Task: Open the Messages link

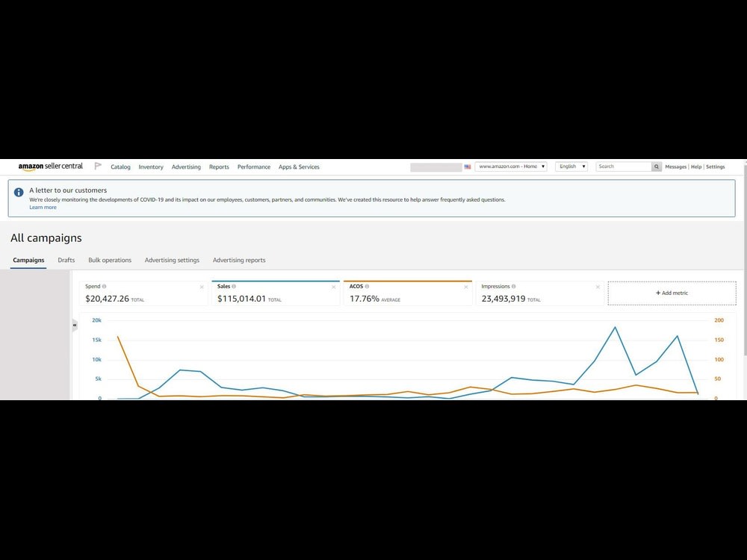Action: point(675,167)
